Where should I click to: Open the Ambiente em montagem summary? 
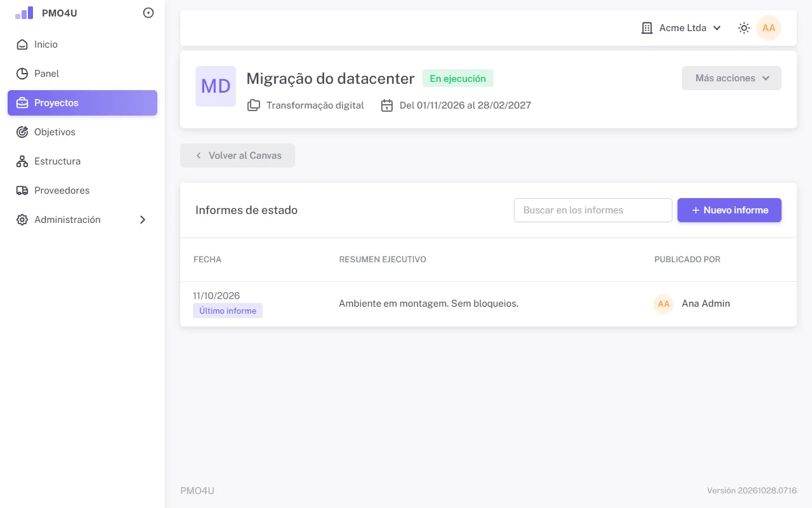(429, 304)
